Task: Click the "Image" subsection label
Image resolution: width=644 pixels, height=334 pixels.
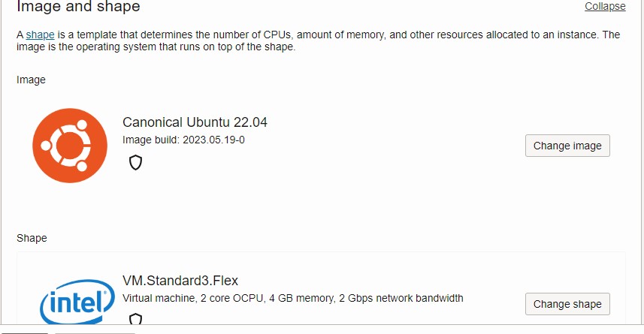Action: tap(31, 80)
